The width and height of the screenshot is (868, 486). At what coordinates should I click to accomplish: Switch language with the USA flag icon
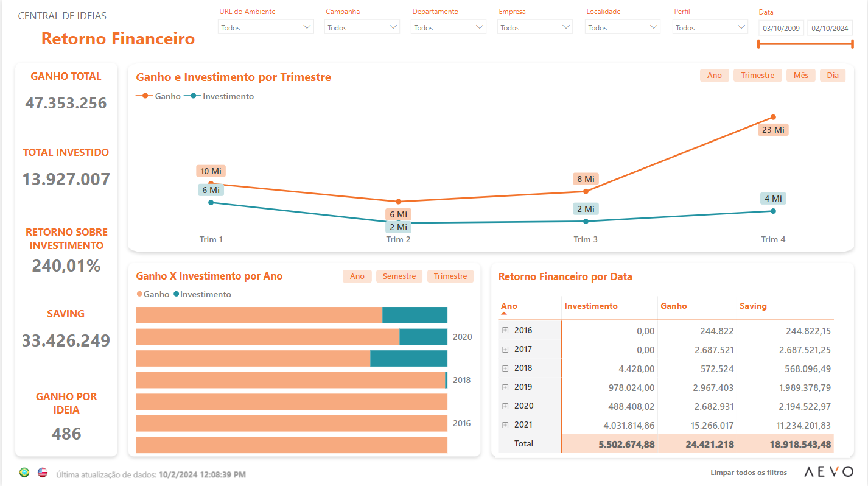click(43, 472)
